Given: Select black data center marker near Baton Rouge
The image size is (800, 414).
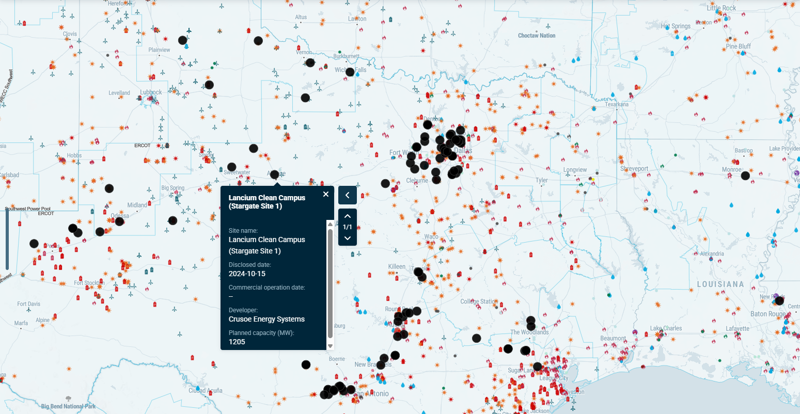Looking at the screenshot, I should [780, 300].
